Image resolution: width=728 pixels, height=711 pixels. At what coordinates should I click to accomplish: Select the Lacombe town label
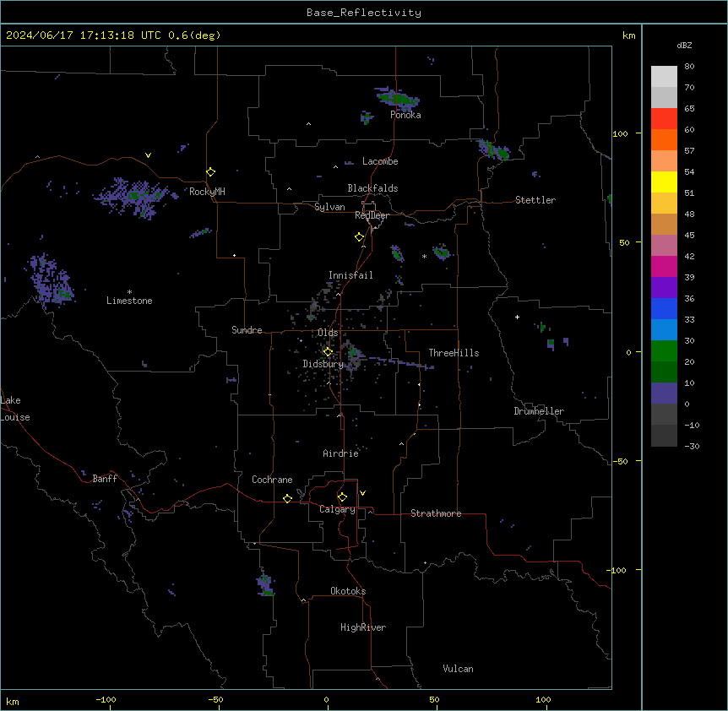(x=380, y=161)
